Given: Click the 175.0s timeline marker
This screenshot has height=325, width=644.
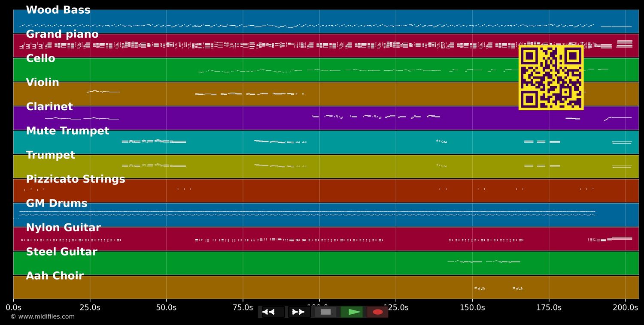Looking at the screenshot, I should point(549,307).
